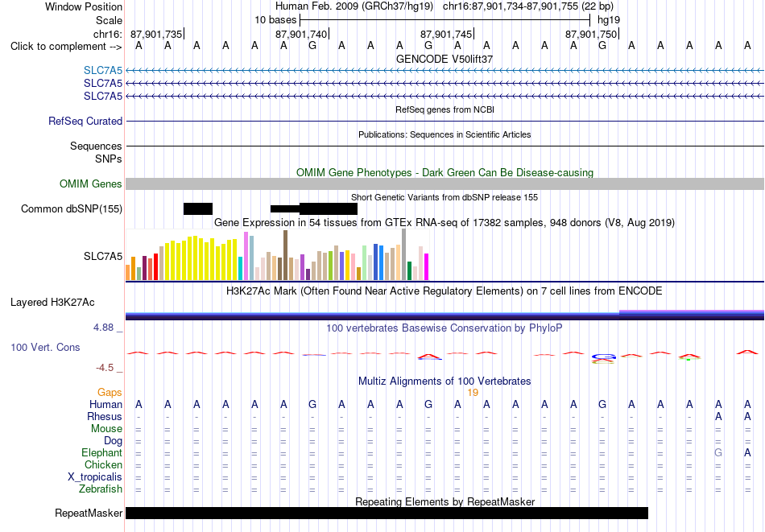Click the Chicken alignment row label
This screenshot has height=532, width=765.
pos(103,464)
